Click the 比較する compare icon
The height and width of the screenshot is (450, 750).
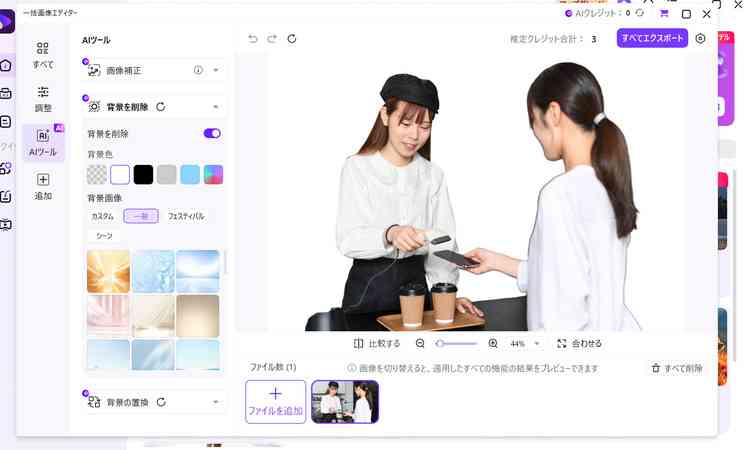click(358, 343)
